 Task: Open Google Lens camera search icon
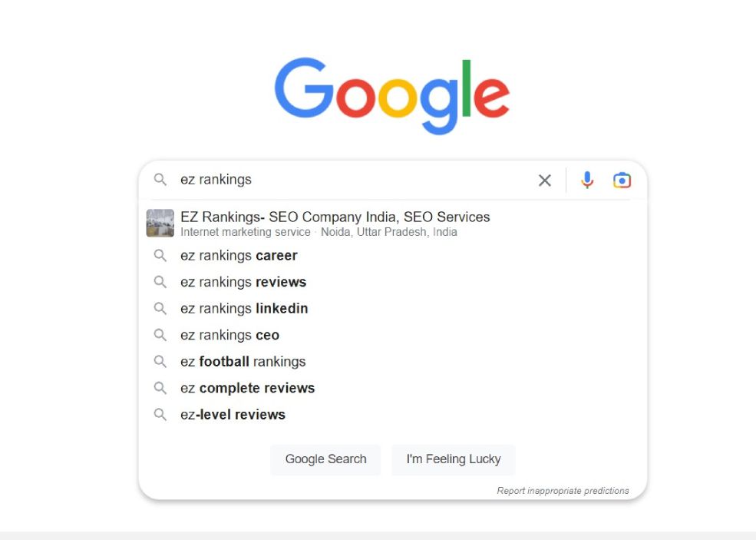click(622, 180)
